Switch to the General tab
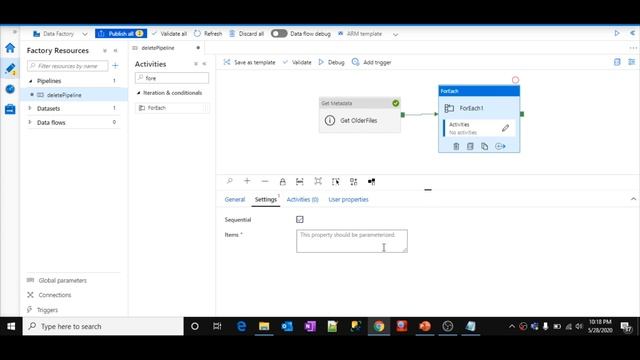The height and width of the screenshot is (360, 640). click(x=235, y=200)
